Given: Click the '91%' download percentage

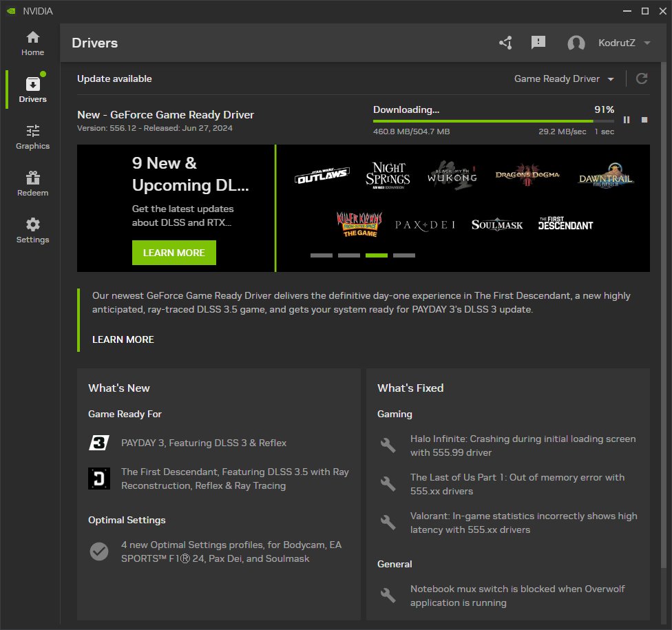Looking at the screenshot, I should 605,109.
